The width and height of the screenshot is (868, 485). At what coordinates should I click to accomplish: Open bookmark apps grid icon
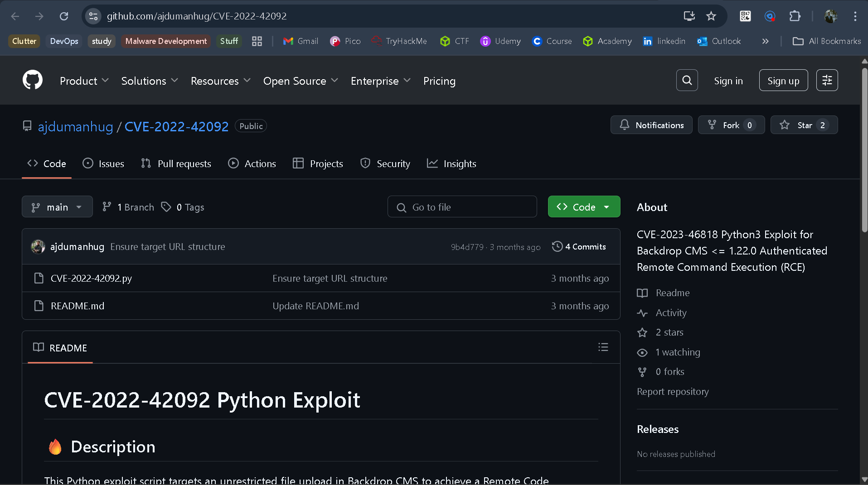point(257,41)
